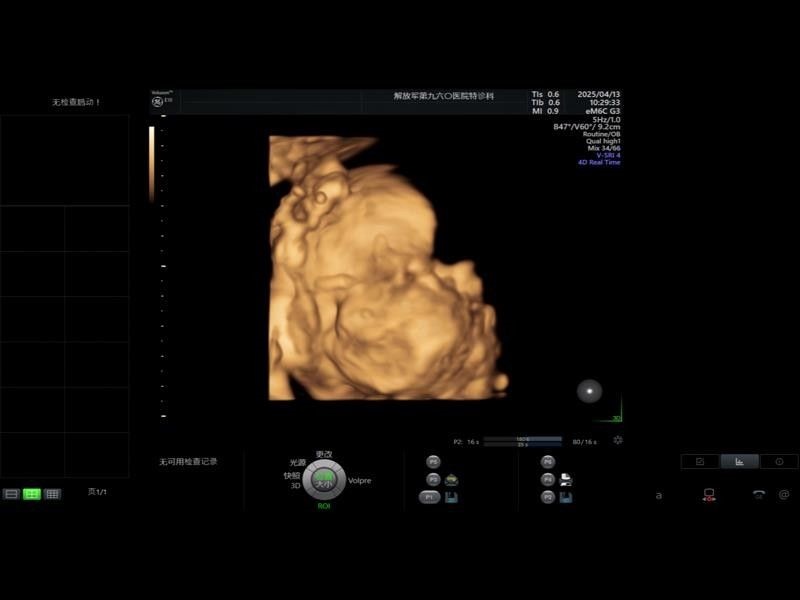The height and width of the screenshot is (600, 800).
Task: Click the 4D Real Time label
Action: click(x=599, y=162)
